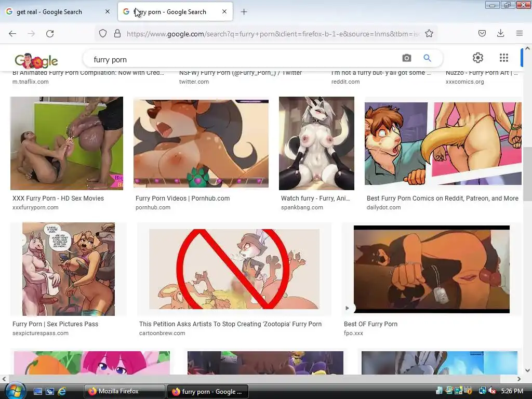The width and height of the screenshot is (532, 399).
Task: Open the Firefox hamburger application menu
Action: click(x=520, y=33)
